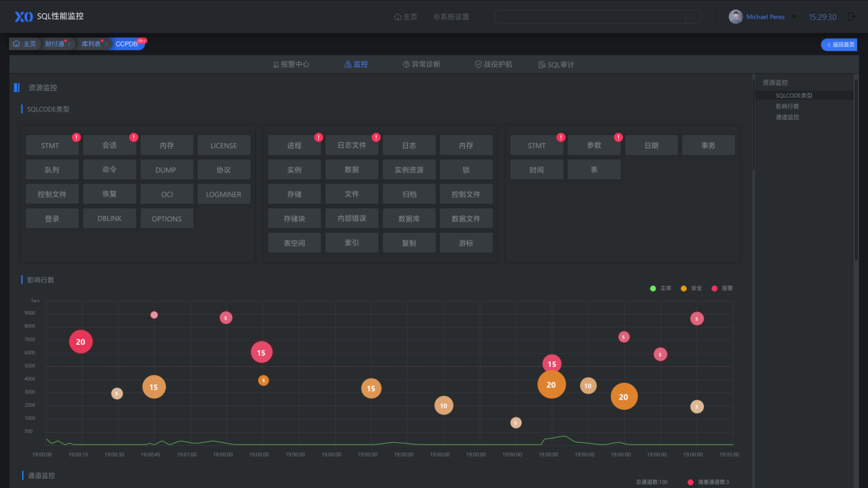Select the 事务 type button
This screenshot has height=488, width=868.
(708, 145)
